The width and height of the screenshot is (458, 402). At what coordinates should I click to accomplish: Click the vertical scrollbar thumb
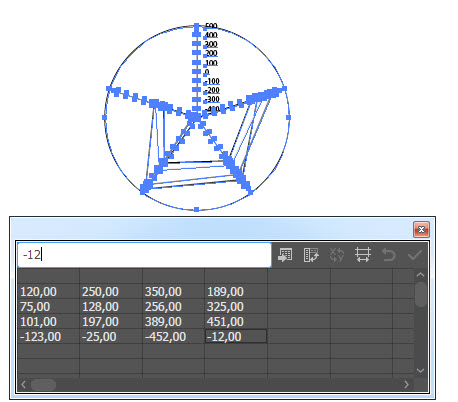[x=421, y=294]
